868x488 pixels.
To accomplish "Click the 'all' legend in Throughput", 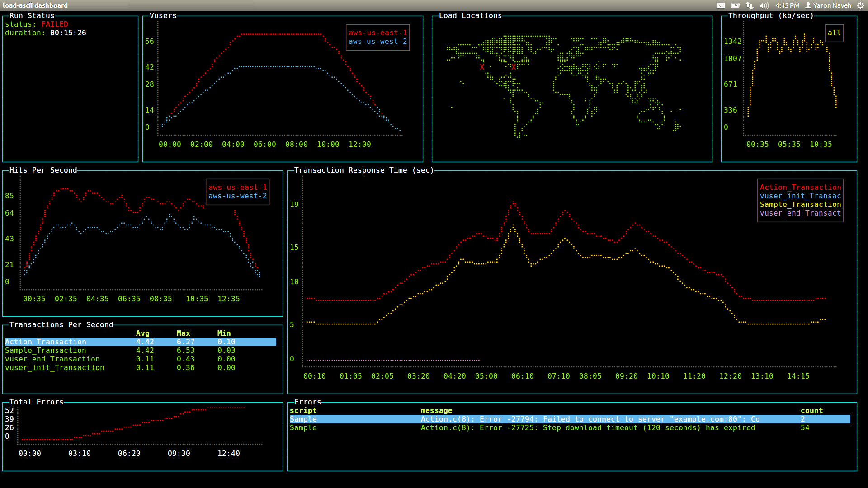I will click(x=834, y=33).
